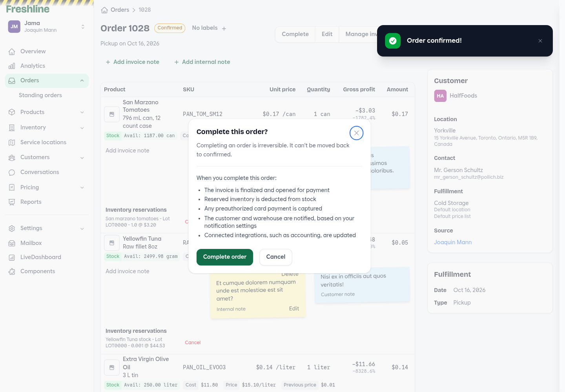
Task: Click the San Marzano Tomatoes image placeholder
Action: click(x=112, y=114)
